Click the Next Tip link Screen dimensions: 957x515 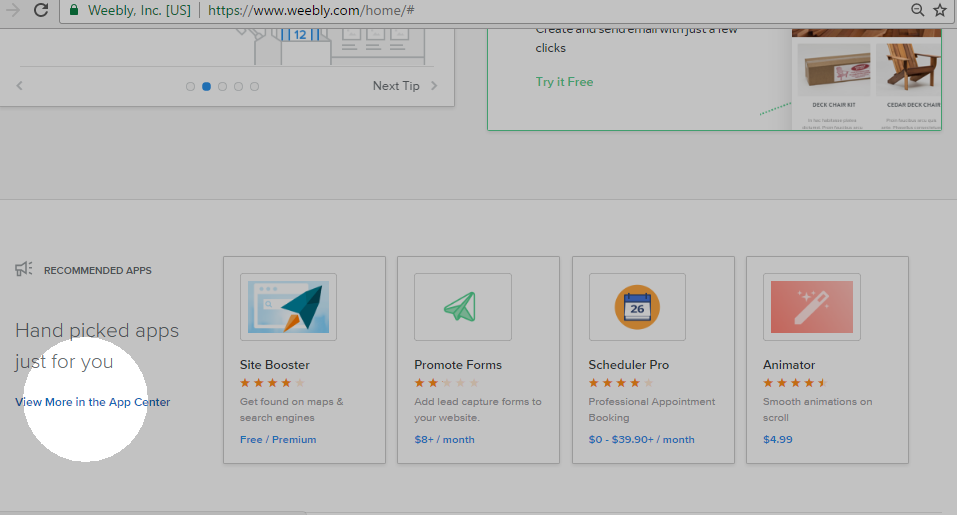[x=396, y=86]
